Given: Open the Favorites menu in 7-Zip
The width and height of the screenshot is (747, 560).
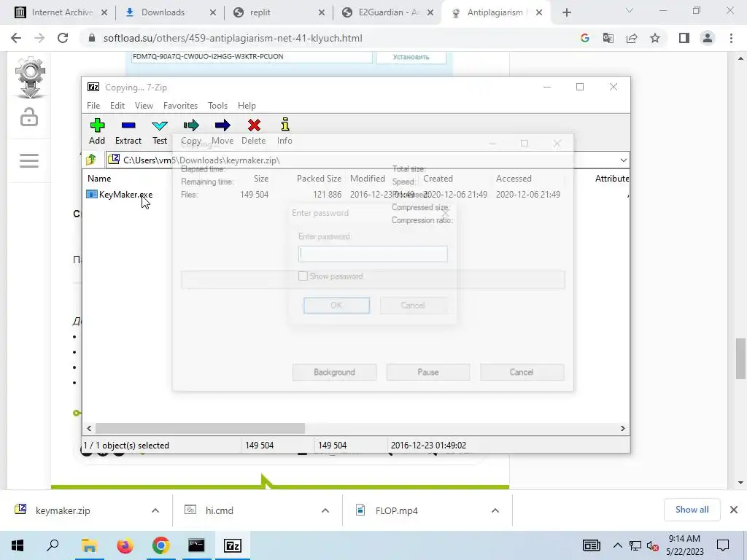Looking at the screenshot, I should coord(180,106).
